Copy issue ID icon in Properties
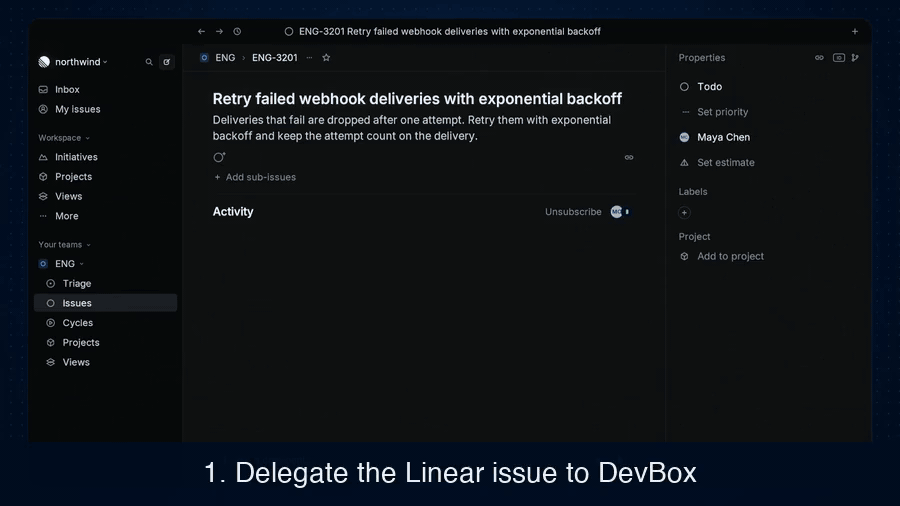The image size is (900, 506). point(839,58)
